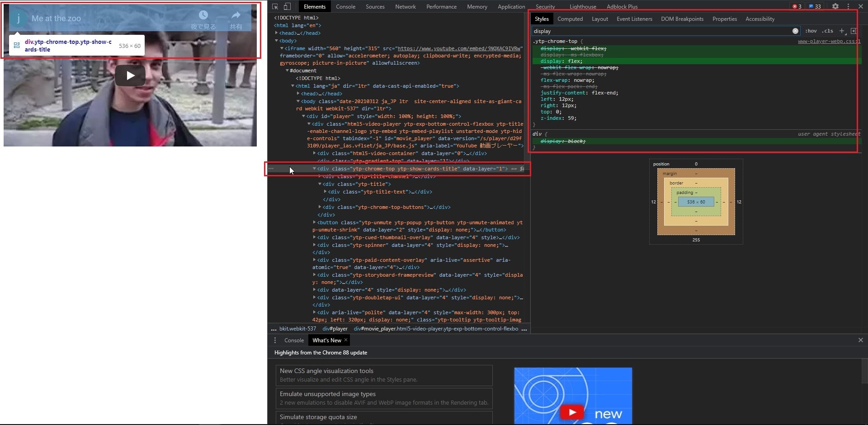Screen dimensions: 868x425
Task: Collapse the iframe element node
Action: pyautogui.click(x=282, y=48)
